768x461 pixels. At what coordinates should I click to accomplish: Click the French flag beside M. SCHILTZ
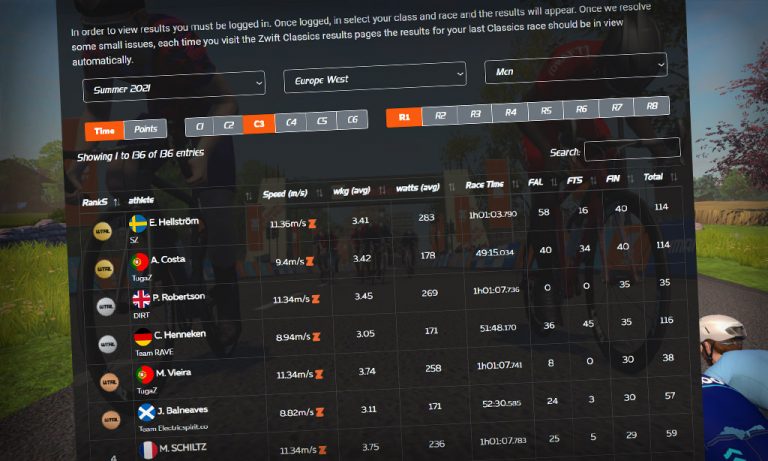tap(148, 450)
